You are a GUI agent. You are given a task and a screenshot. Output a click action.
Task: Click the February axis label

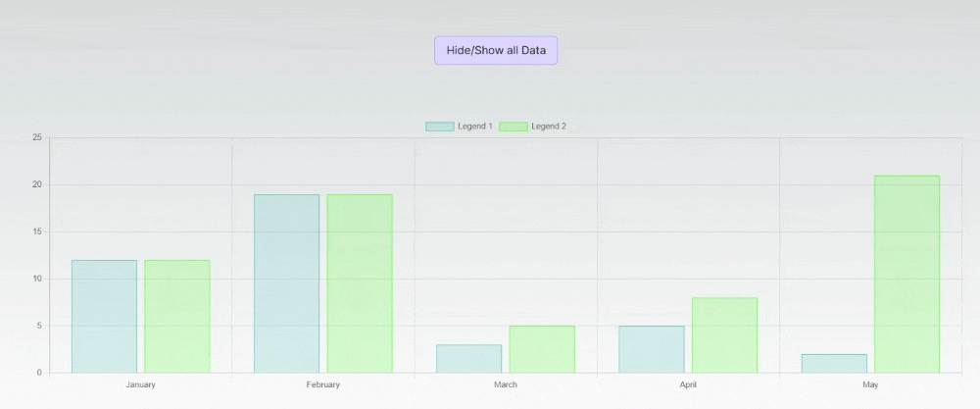point(323,384)
